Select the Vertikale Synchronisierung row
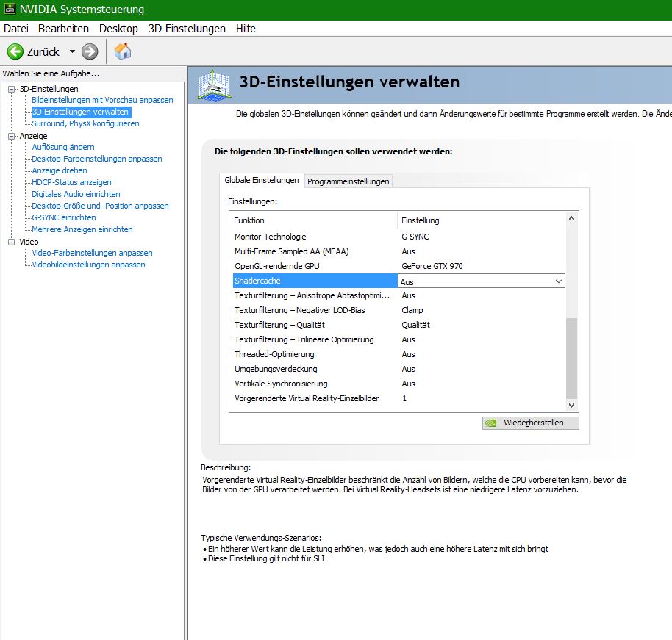This screenshot has width=672, height=640. pos(399,384)
